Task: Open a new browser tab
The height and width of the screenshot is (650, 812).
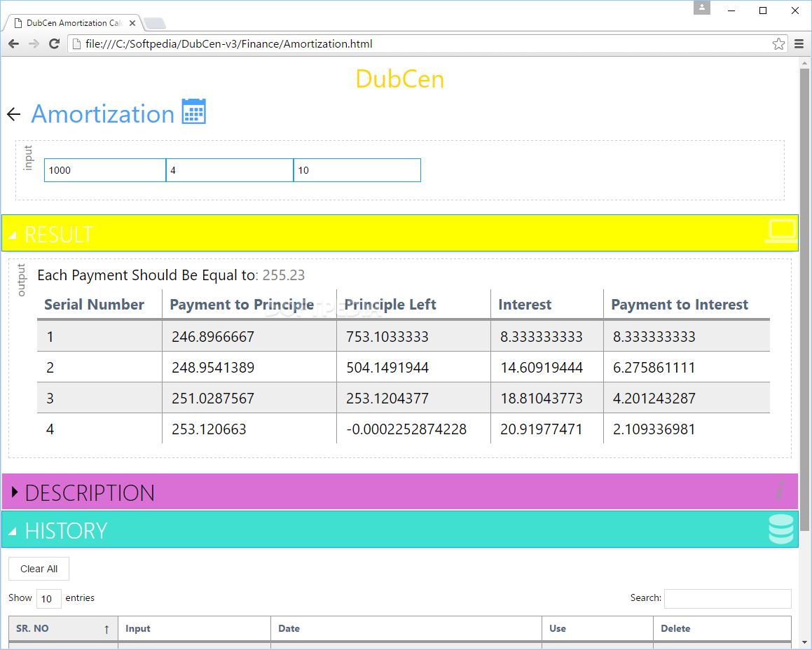Action: 154,23
